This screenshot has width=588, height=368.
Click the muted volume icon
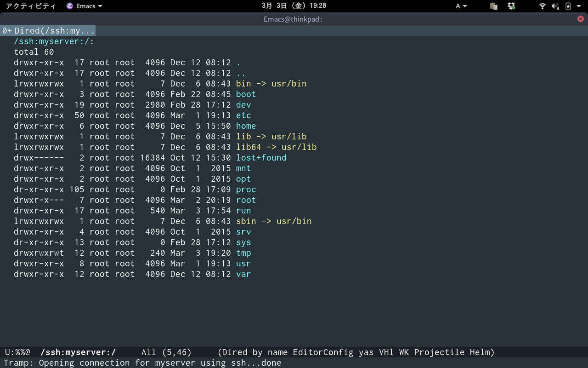click(555, 6)
